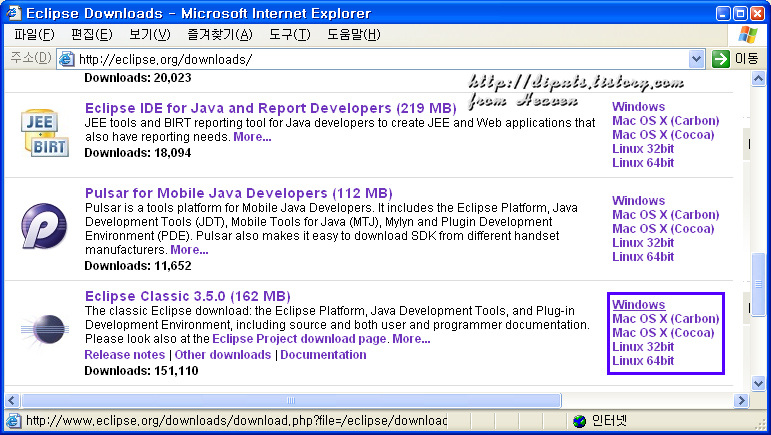771x435 pixels.
Task: Click horizontal scrollbar left arrow
Action: point(13,401)
